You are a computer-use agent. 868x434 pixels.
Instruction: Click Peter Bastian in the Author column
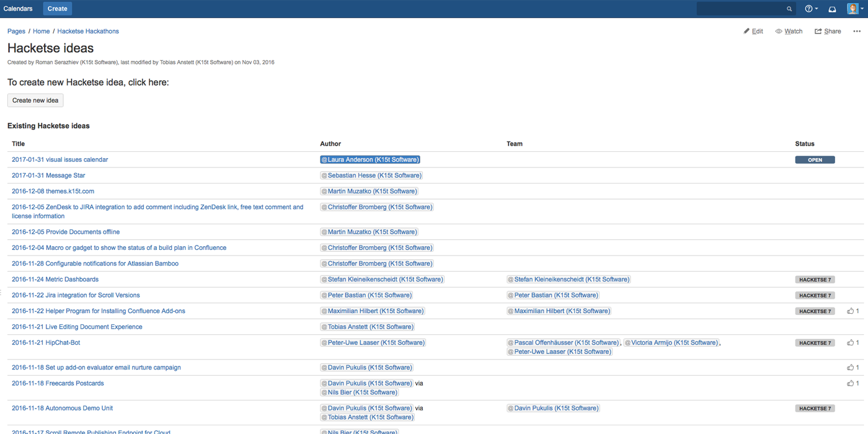click(366, 295)
